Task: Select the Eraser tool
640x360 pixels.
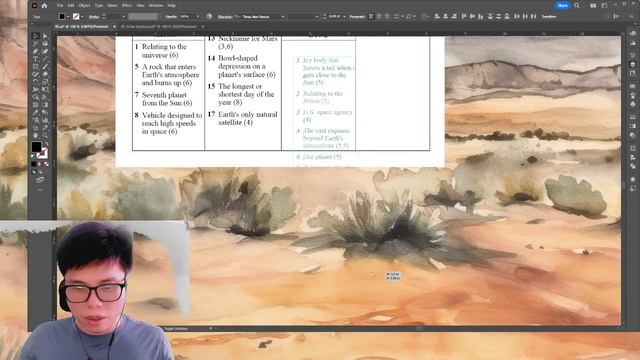Action: tap(45, 74)
